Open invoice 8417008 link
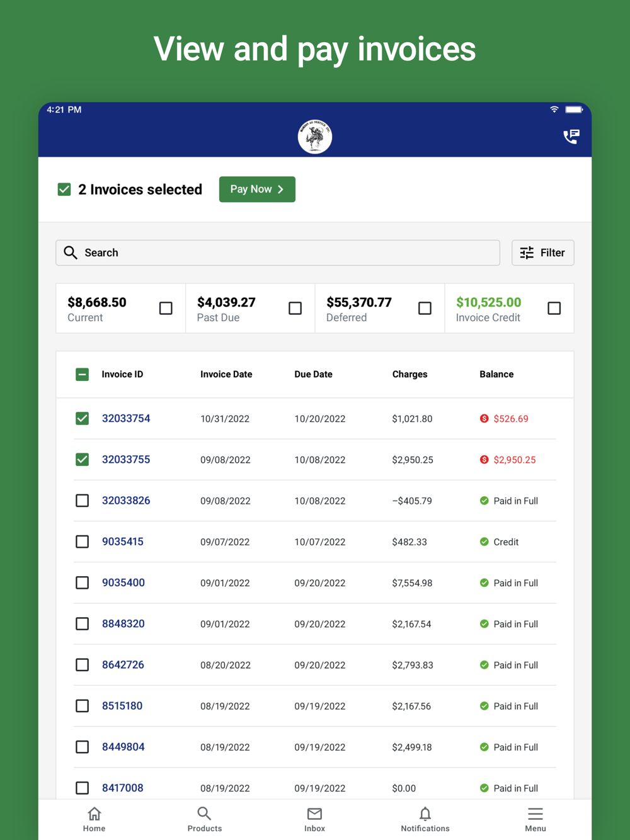 pos(123,788)
